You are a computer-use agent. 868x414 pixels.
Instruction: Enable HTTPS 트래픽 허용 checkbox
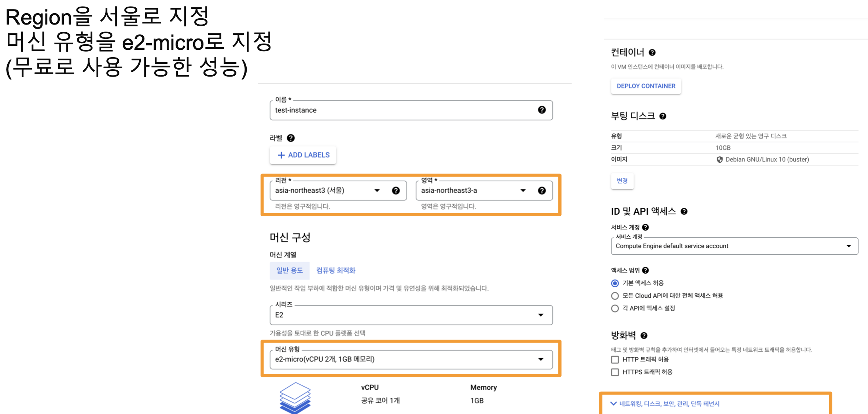coord(615,372)
